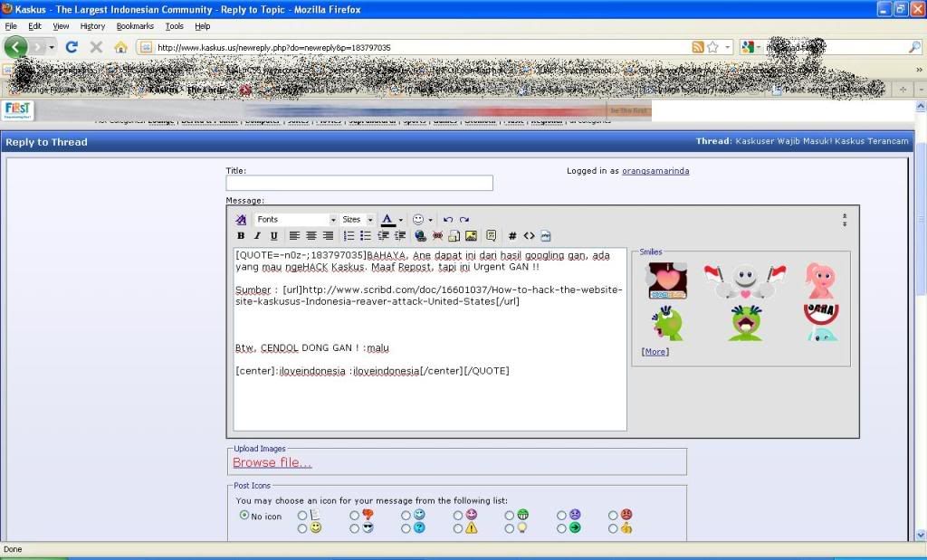The width and height of the screenshot is (927, 560).
Task: Select the blue wink post icon
Action: (406, 515)
